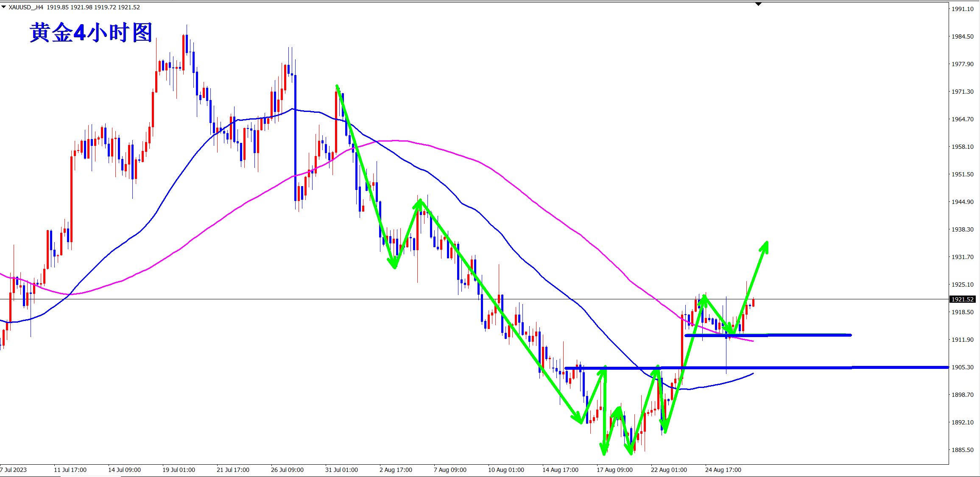Click the blue Chinese title text label
Screen dimensions: 980x477
coord(91,33)
